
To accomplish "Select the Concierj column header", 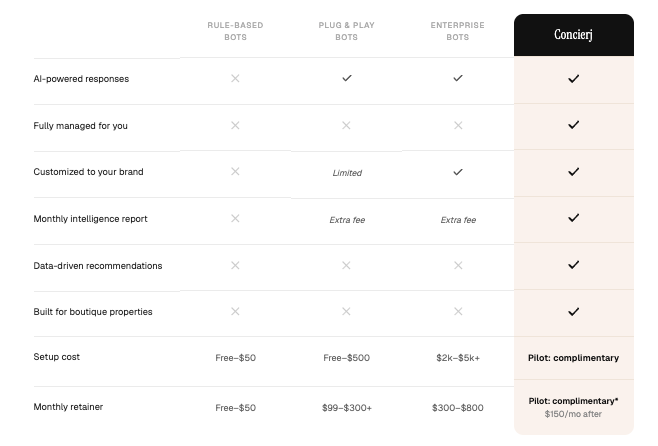I will pyautogui.click(x=573, y=35).
